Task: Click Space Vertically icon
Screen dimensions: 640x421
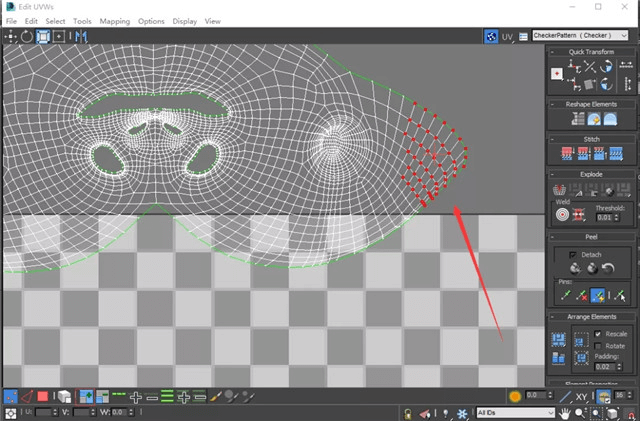Action: point(628,84)
